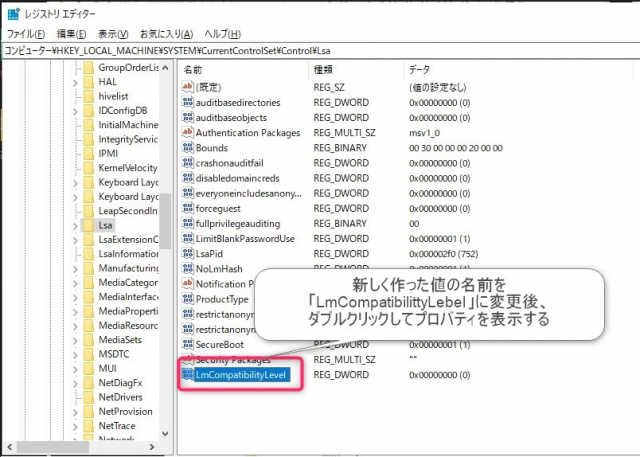
Task: Open the お気に入り(A) menu
Action: point(167,34)
